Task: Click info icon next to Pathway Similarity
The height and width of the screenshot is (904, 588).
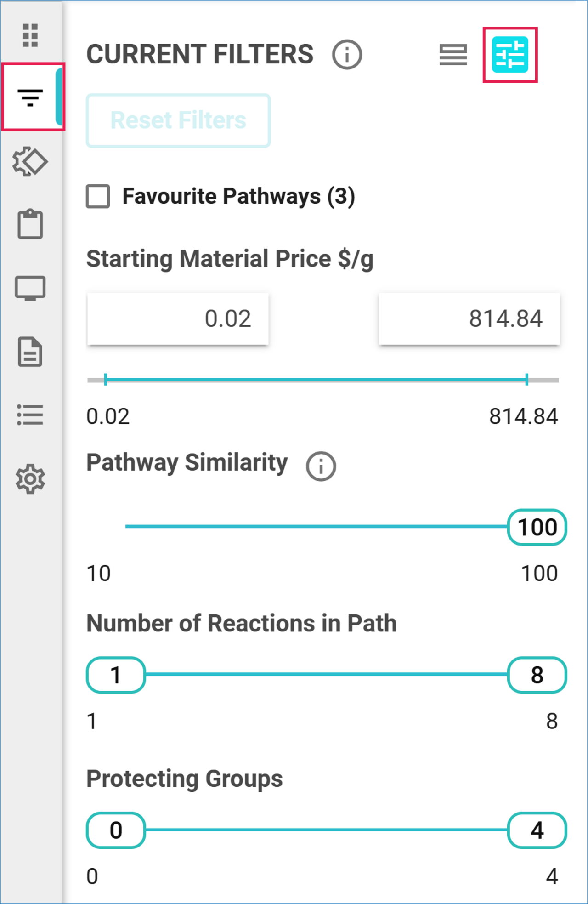Action: [321, 466]
